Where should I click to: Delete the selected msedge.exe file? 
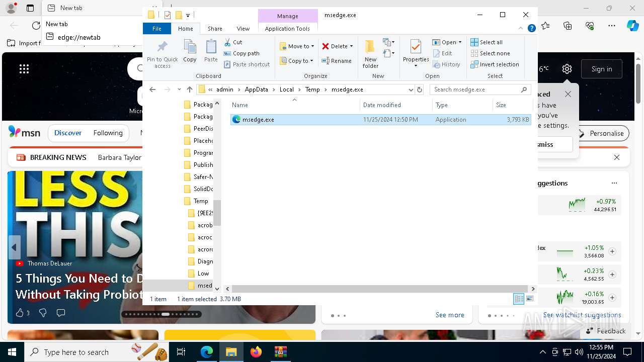[335, 46]
